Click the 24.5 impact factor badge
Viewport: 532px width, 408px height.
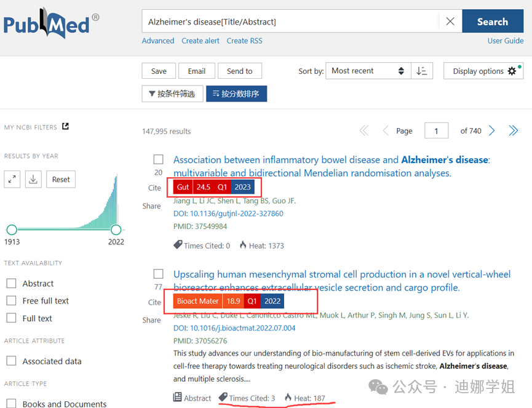click(x=203, y=187)
